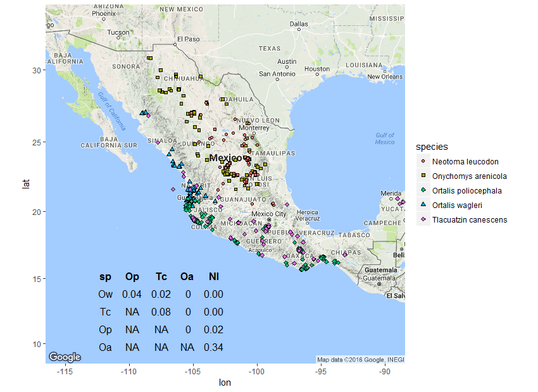Viewport: 538px width, 392px height.
Task: Select the 'Ortalis poliocephala' legend label
Action: click(x=466, y=190)
